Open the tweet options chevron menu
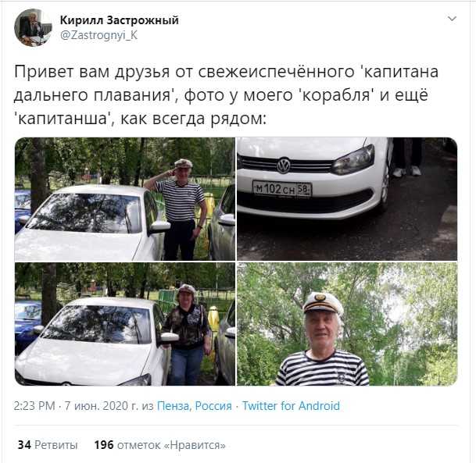476x463 pixels. point(452,19)
